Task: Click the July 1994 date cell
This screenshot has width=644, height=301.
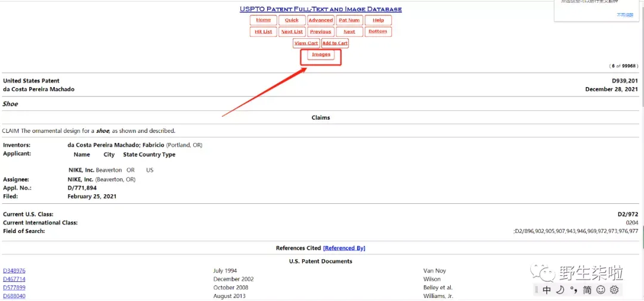Action: coord(225,271)
